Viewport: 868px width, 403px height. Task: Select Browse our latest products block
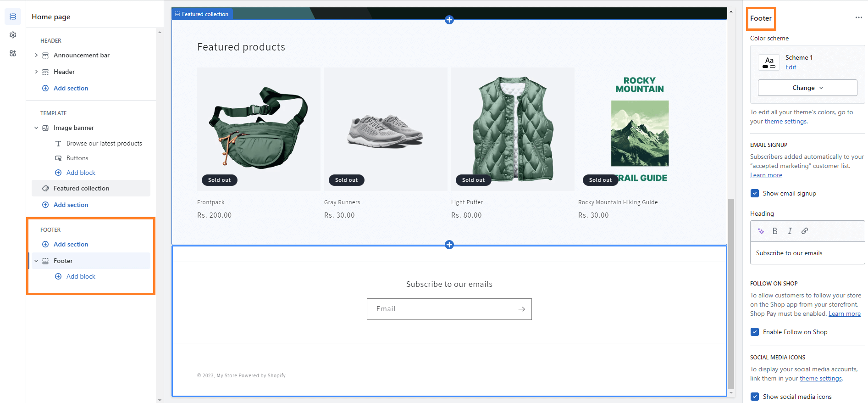pos(104,143)
